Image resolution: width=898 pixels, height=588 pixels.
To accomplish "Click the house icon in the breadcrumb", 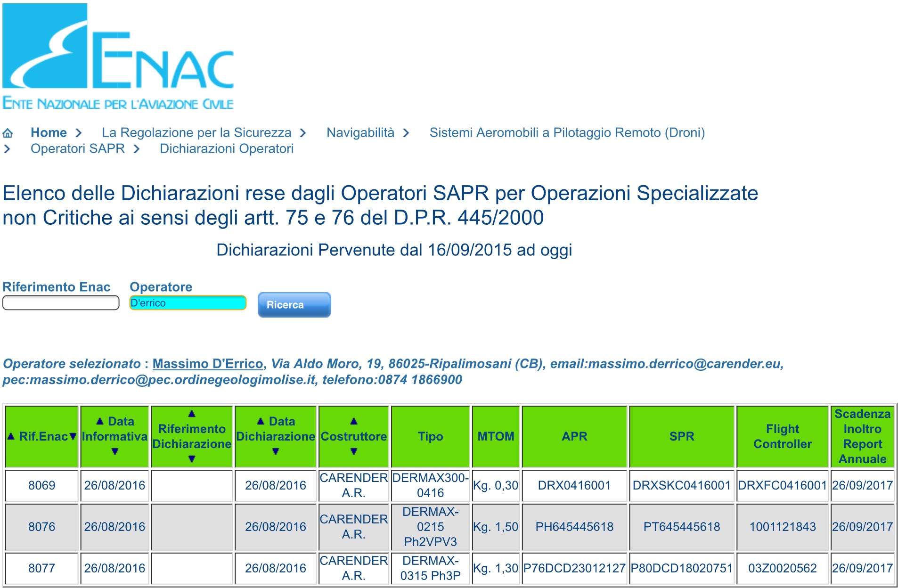I will click(x=8, y=133).
